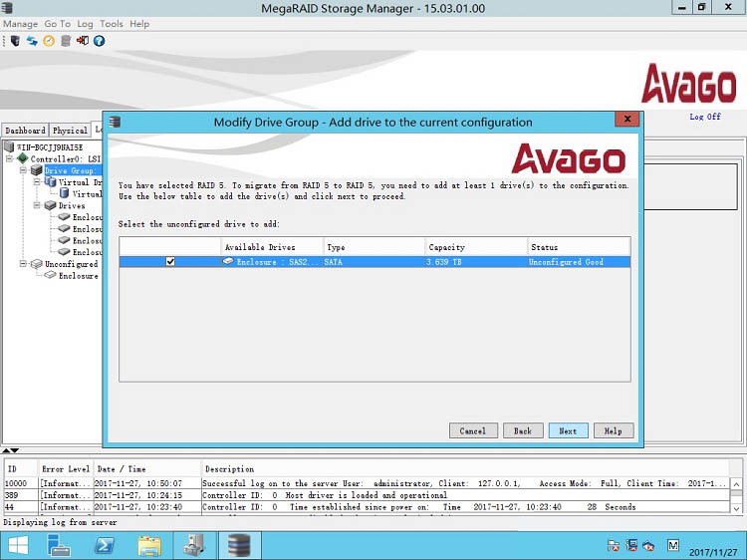
Task: Click the server icon beside WIN-BGCJJ9NAI5E
Action: [9, 146]
